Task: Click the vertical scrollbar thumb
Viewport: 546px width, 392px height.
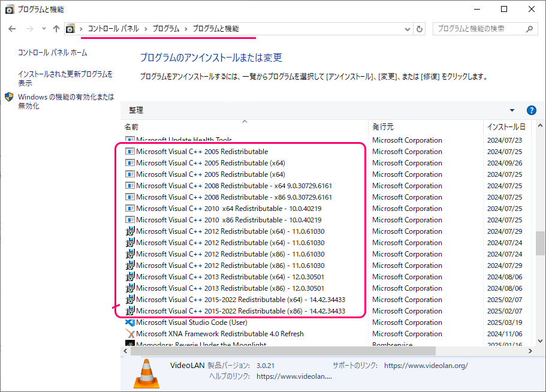Action: [540, 243]
